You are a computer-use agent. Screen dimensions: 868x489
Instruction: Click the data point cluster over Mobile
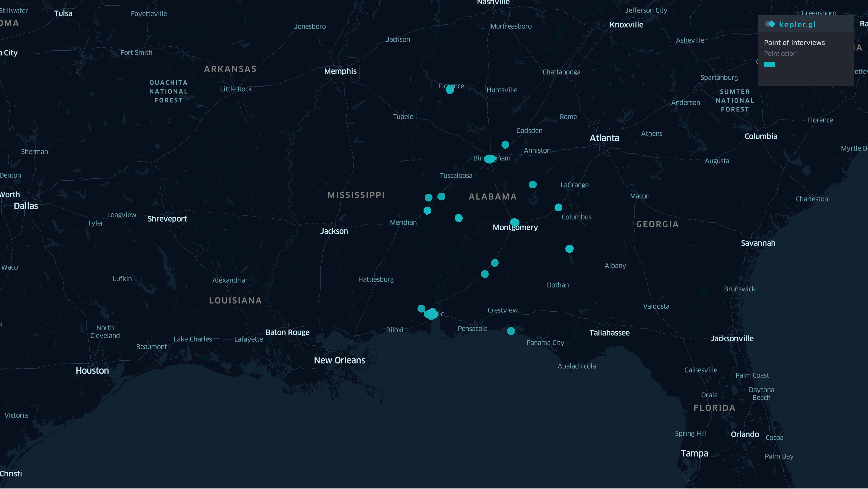tap(431, 314)
